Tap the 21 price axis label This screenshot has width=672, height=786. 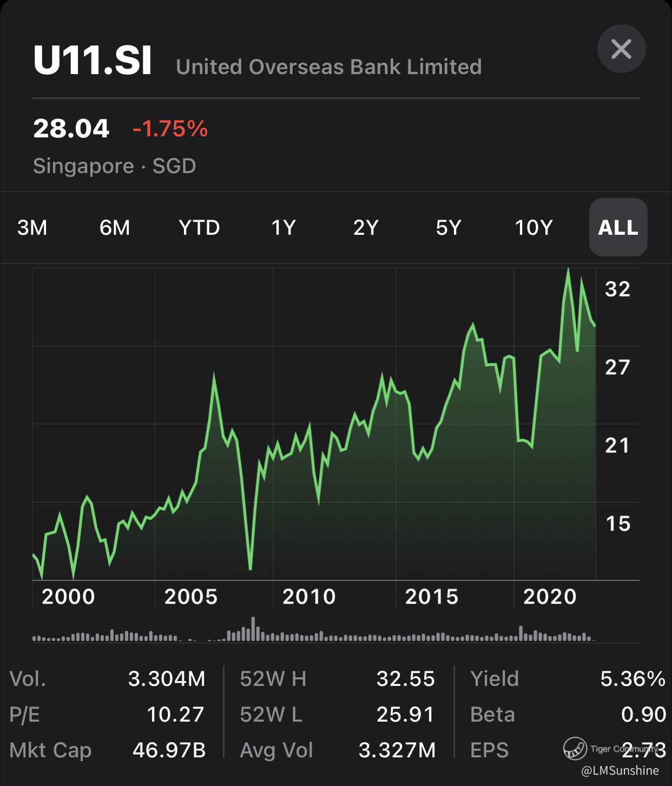click(618, 445)
